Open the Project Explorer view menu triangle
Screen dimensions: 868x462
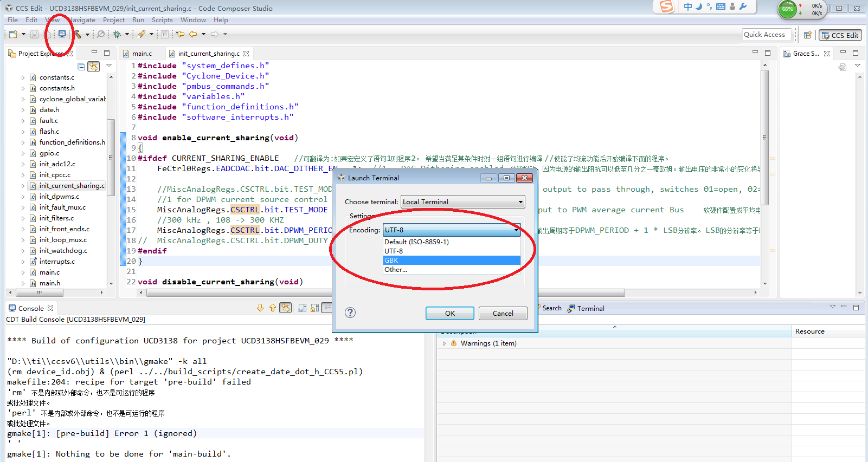click(x=109, y=66)
